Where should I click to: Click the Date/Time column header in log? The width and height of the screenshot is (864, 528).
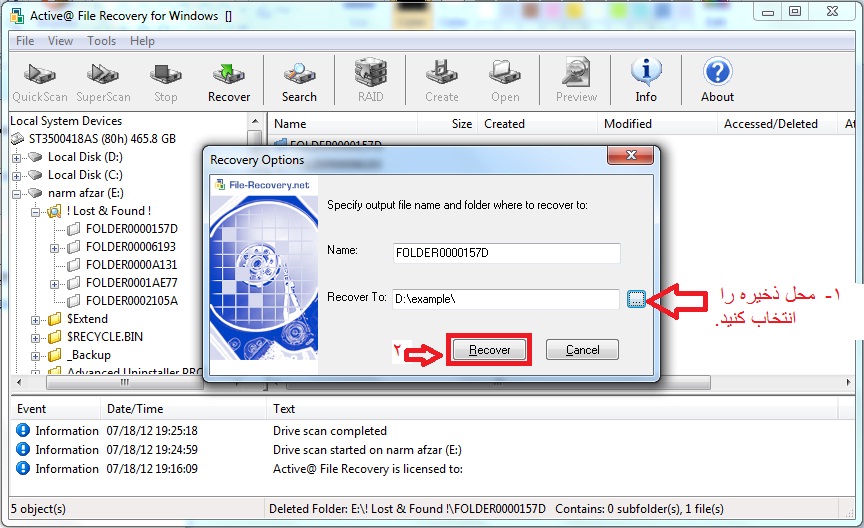pyautogui.click(x=183, y=409)
